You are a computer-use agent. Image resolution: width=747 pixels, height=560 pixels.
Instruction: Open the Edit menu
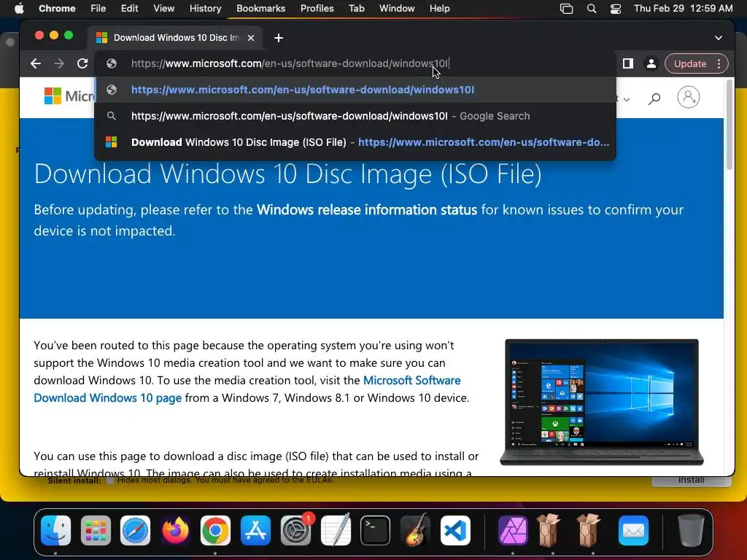coord(129,8)
